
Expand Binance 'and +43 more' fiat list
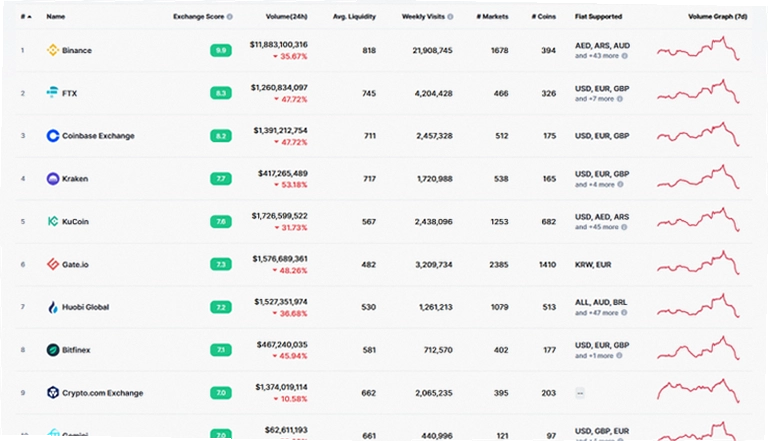pos(597,56)
